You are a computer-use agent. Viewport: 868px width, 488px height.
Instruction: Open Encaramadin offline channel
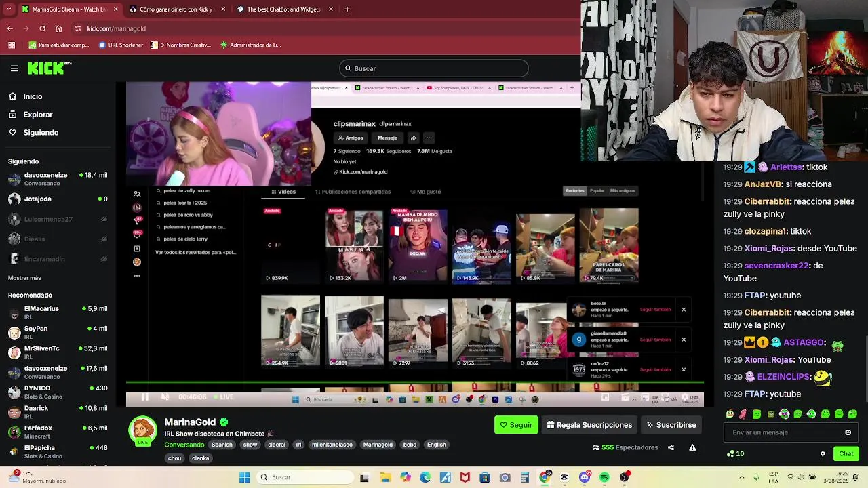[58, 259]
